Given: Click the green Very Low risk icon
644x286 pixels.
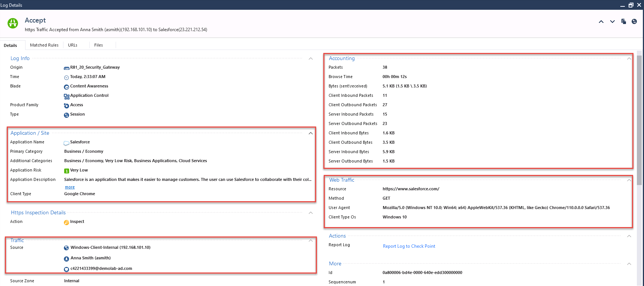Looking at the screenshot, I should coord(66,171).
